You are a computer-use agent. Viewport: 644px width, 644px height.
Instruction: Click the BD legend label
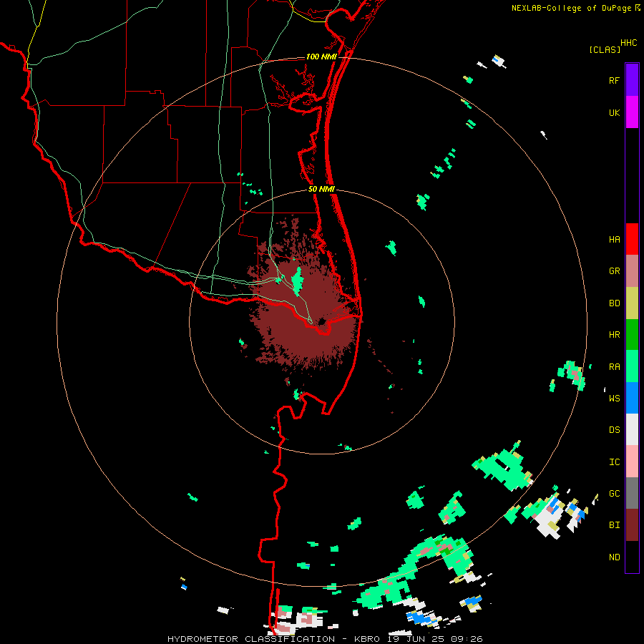(614, 303)
